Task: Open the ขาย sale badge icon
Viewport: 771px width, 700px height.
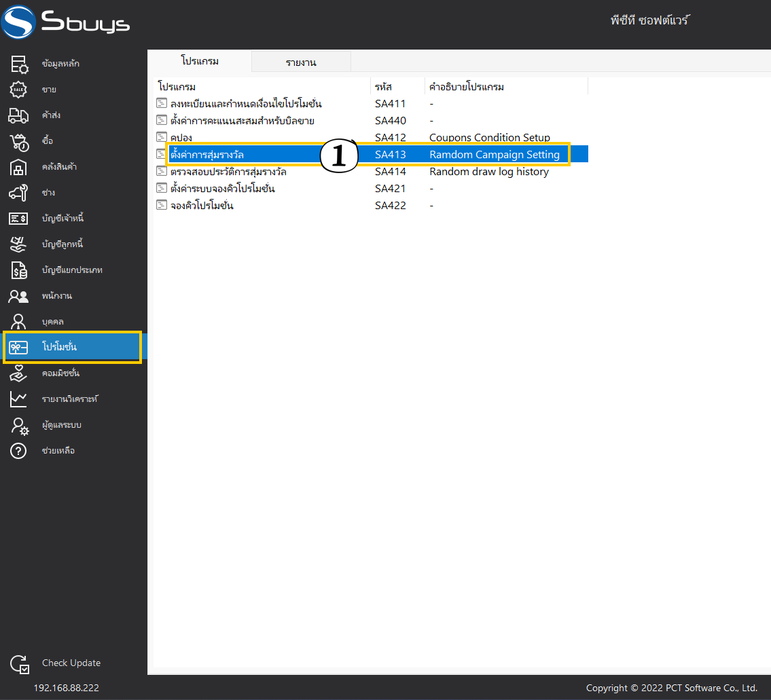Action: point(18,90)
